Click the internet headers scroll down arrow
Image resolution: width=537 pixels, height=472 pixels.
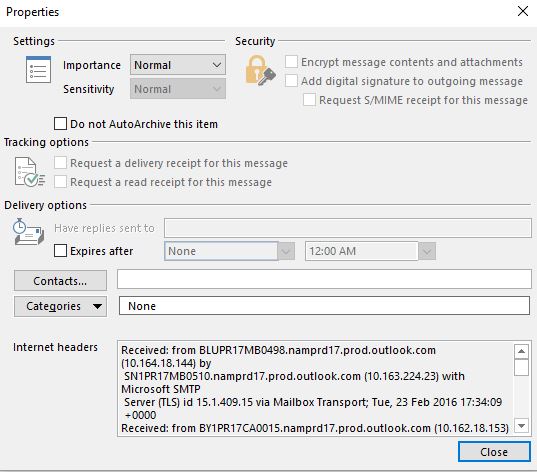521,426
